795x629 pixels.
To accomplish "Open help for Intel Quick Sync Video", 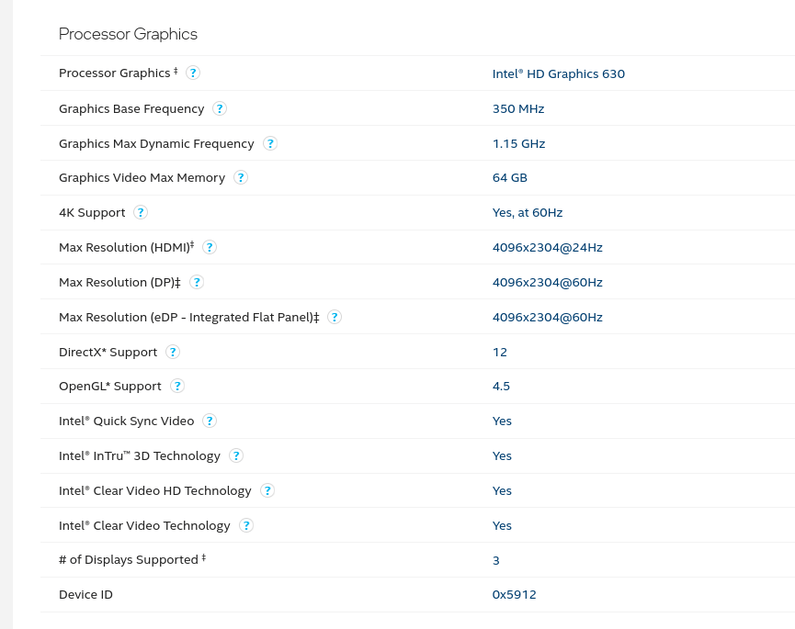I will pos(210,421).
